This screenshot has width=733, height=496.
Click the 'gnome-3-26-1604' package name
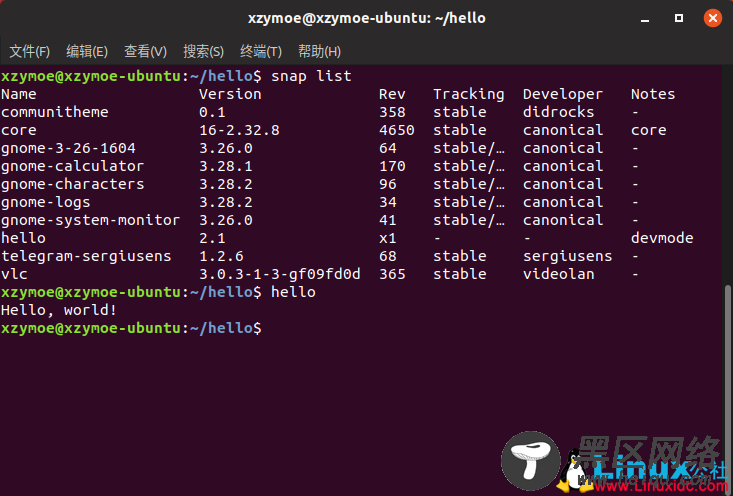[68, 148]
